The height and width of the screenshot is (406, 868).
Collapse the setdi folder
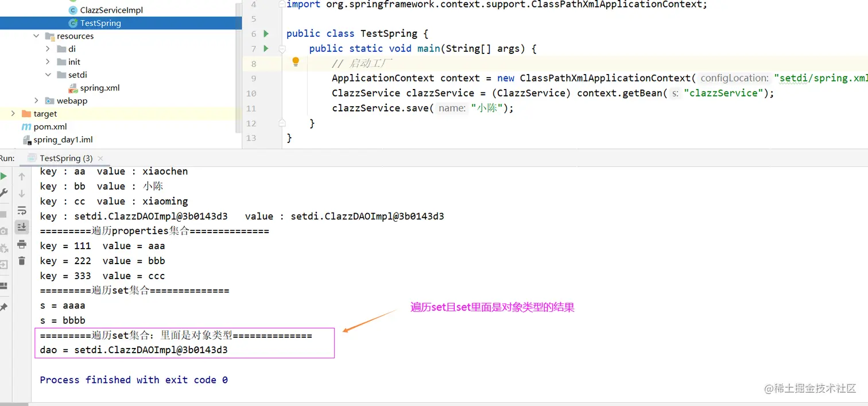point(48,75)
